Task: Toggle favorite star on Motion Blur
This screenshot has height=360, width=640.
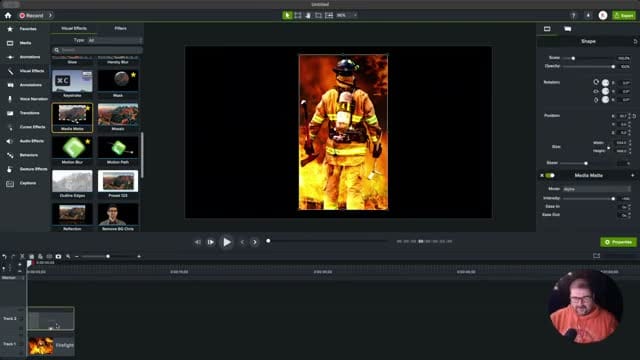Action: (87, 142)
